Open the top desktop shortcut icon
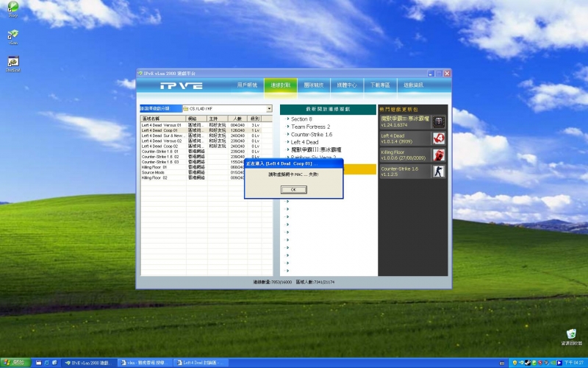 pyautogui.click(x=12, y=9)
